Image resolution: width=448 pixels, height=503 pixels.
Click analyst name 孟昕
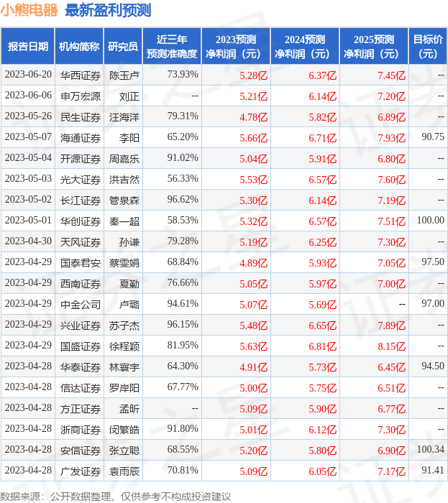(129, 409)
